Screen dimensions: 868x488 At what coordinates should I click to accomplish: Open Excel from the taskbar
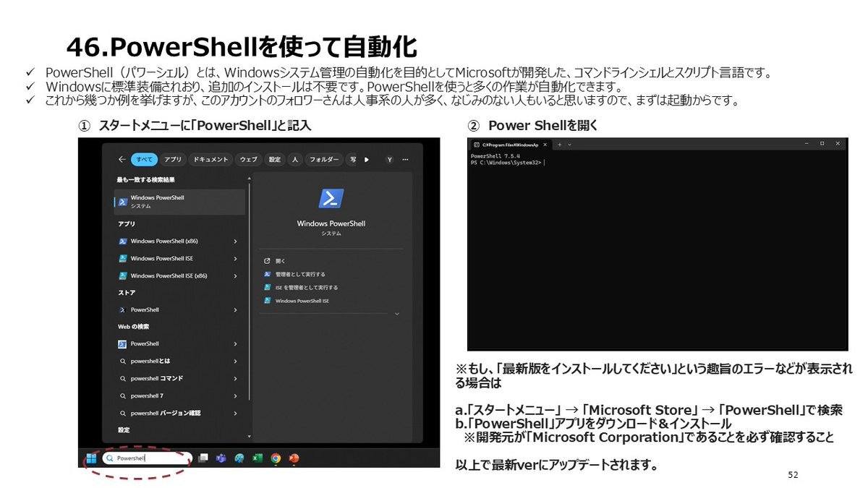(257, 458)
